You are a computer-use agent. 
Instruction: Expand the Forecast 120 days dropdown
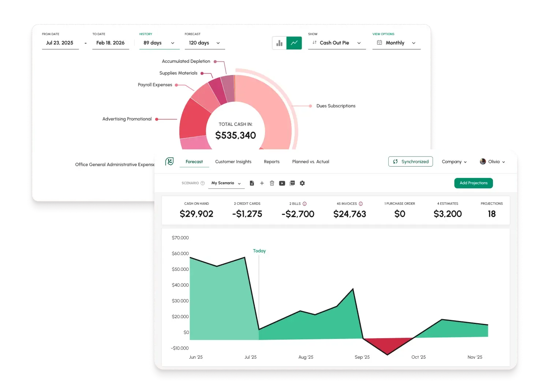click(205, 43)
